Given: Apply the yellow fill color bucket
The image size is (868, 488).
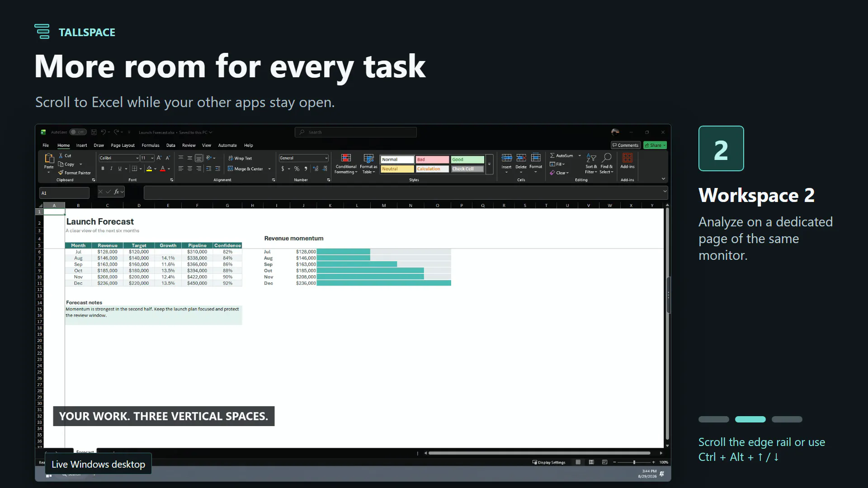Looking at the screenshot, I should coord(149,169).
